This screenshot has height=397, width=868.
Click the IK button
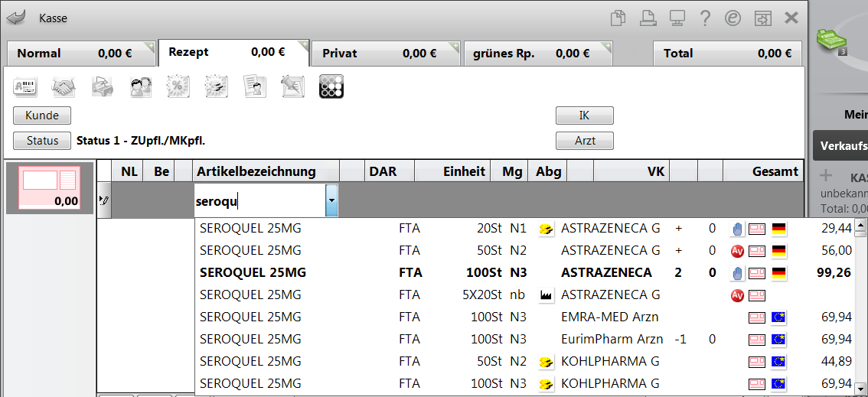click(x=585, y=116)
